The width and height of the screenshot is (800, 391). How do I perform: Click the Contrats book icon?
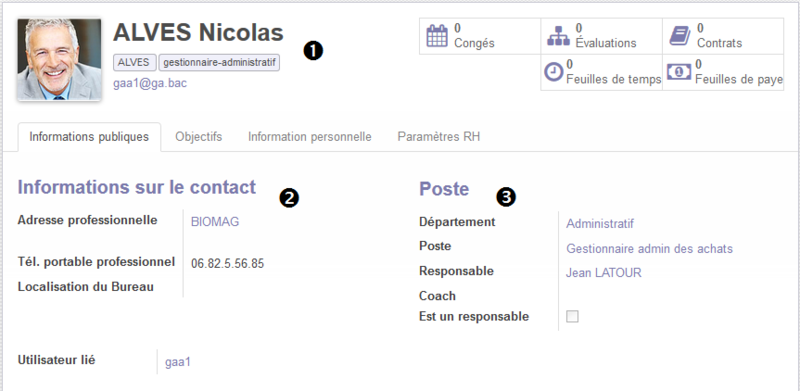tap(680, 36)
